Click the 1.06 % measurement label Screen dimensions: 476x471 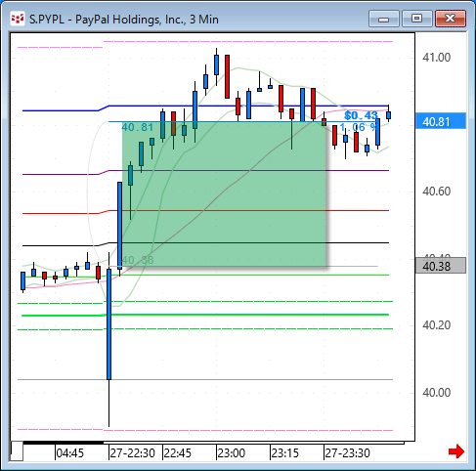click(x=358, y=127)
